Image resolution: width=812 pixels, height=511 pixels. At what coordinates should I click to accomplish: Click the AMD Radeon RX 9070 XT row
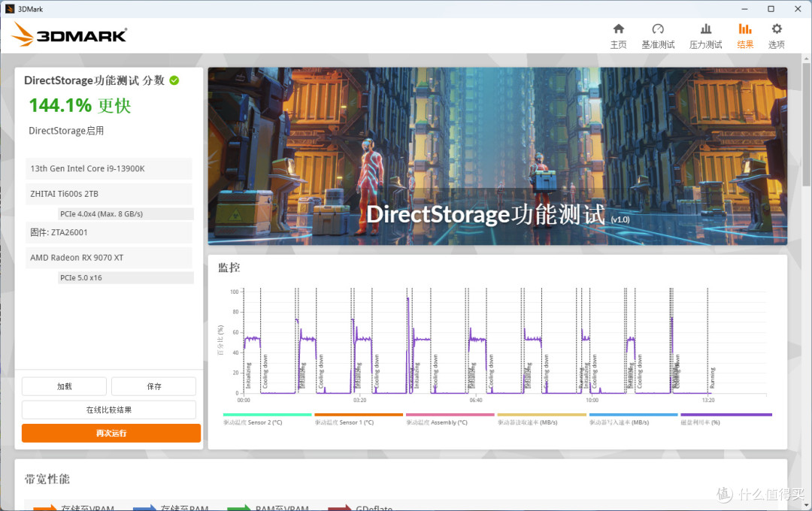click(109, 257)
